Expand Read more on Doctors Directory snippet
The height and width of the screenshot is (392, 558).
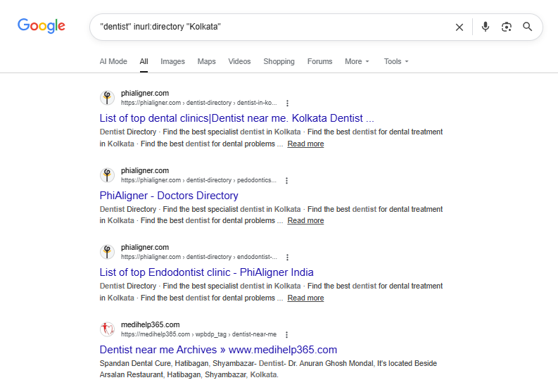tap(305, 220)
